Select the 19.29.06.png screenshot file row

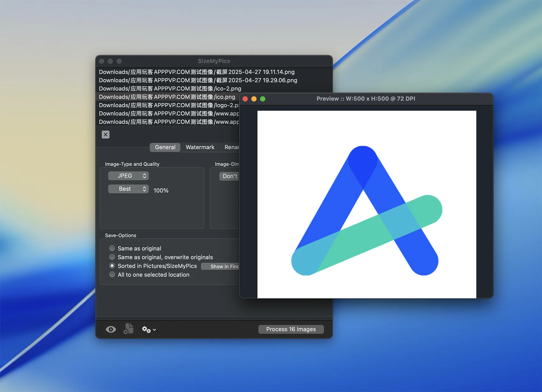pos(198,80)
